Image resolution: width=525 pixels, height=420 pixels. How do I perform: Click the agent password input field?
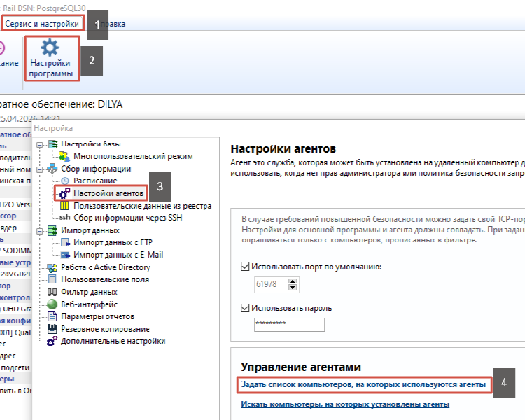(x=289, y=325)
